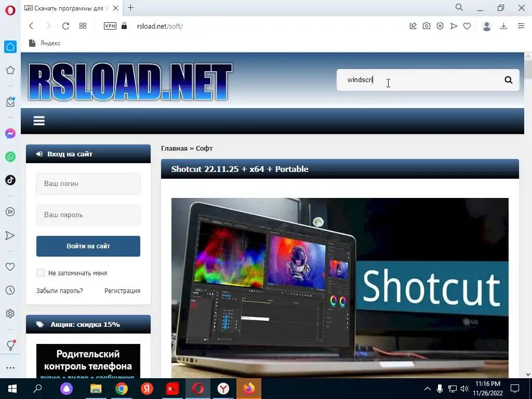Open the ad blocker shield icon
This screenshot has width=532, height=399.
440,26
